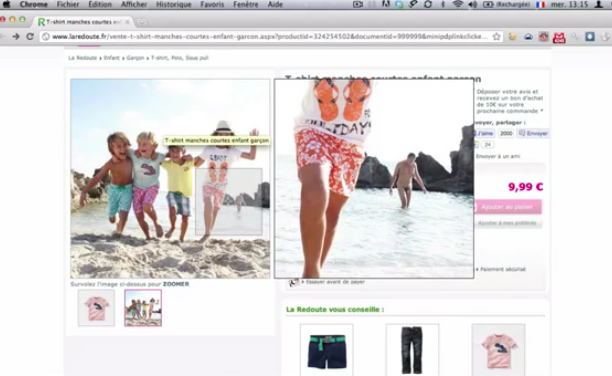Image resolution: width=612 pixels, height=376 pixels.
Task: Open the recommended navy shorts product
Action: [326, 350]
